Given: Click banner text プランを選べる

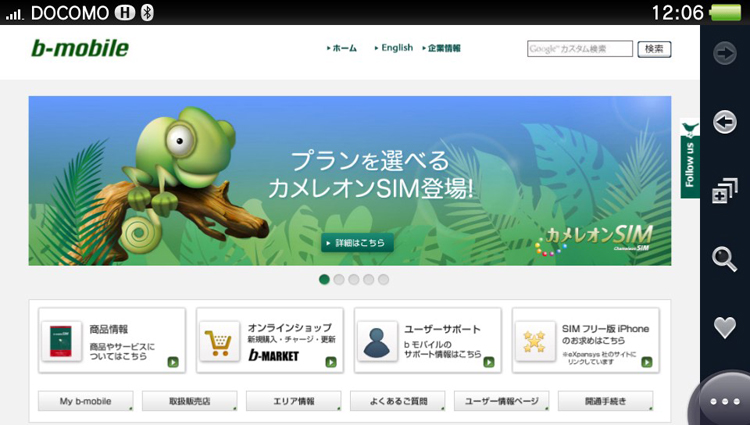Looking at the screenshot, I should click(370, 161).
